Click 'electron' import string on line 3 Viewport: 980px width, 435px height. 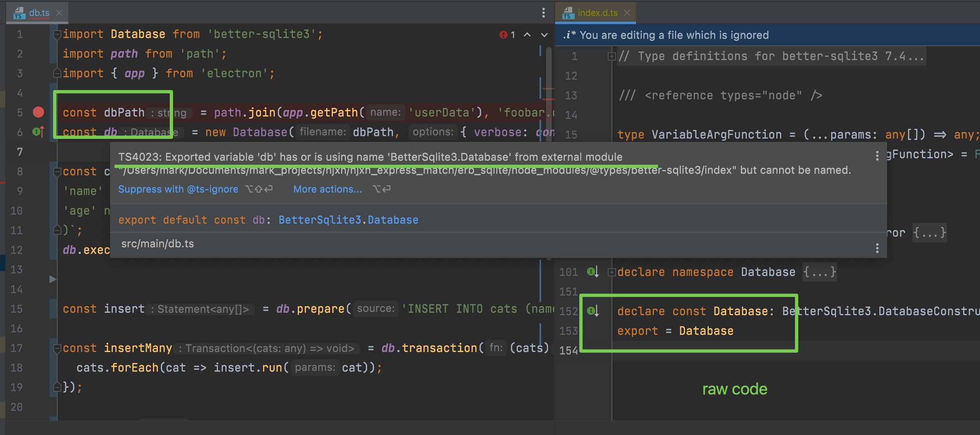pyautogui.click(x=234, y=73)
